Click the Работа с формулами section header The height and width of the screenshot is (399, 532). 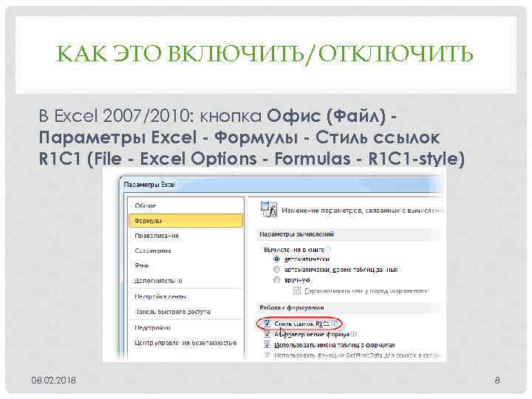coord(292,307)
